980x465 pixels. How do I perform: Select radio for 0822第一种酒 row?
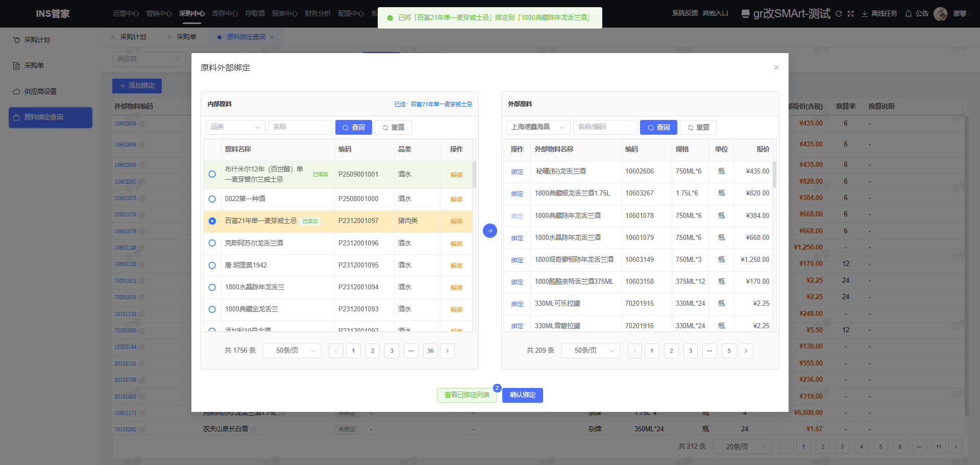pos(212,199)
